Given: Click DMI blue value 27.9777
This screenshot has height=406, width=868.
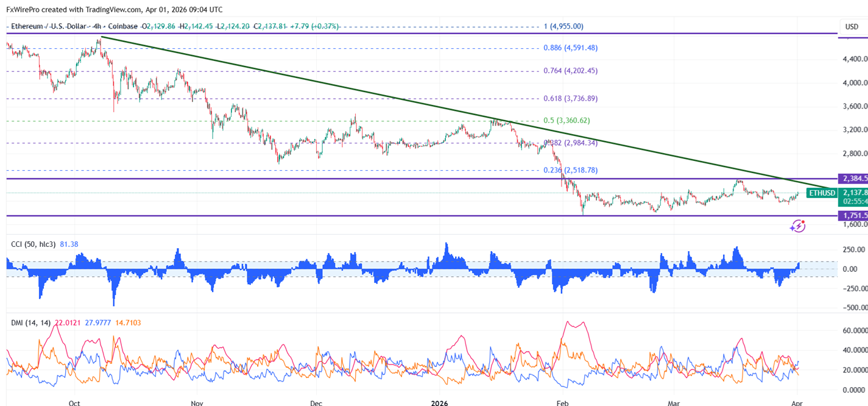Looking at the screenshot, I should (x=98, y=322).
